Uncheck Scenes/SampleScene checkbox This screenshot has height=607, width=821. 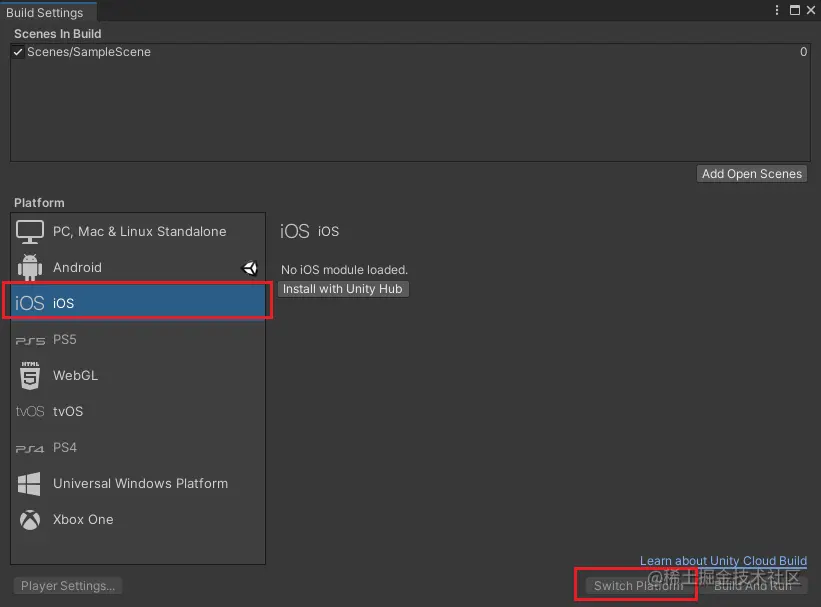(x=18, y=52)
